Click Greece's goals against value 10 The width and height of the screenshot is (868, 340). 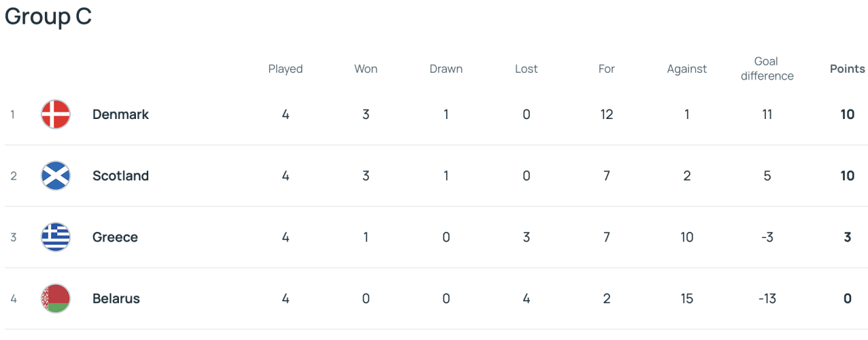pos(686,237)
